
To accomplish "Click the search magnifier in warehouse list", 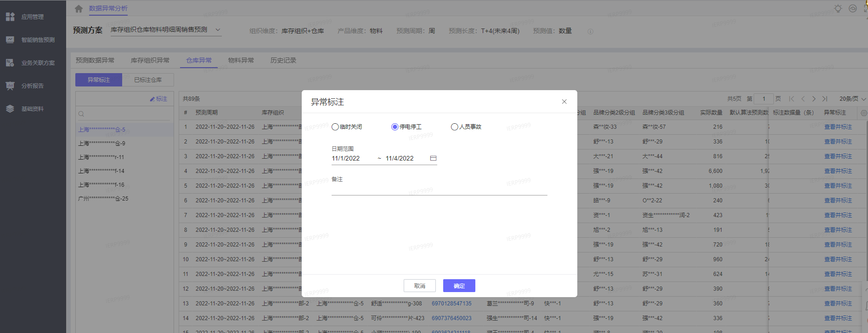I will [81, 114].
